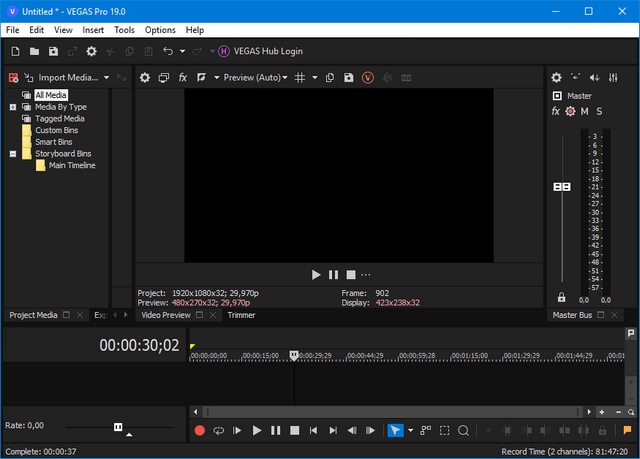Expand the Media By Type tree node
Screen dimensions: 640x459
13,106
